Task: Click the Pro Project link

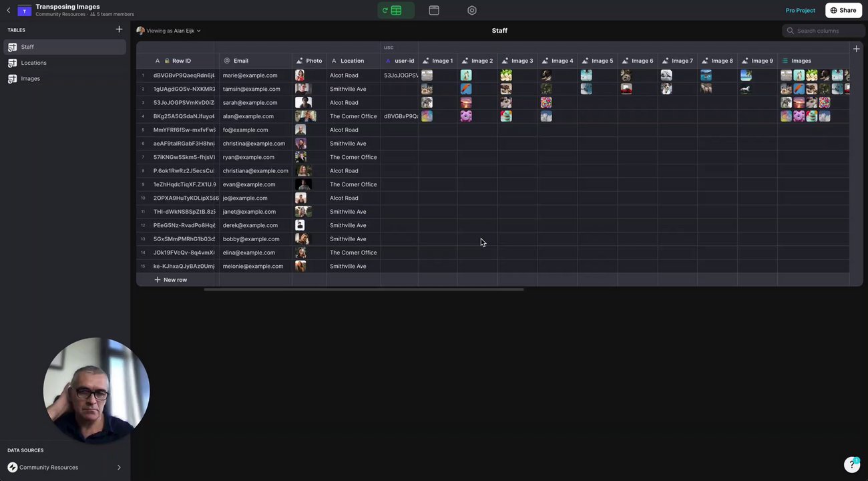Action: point(800,10)
